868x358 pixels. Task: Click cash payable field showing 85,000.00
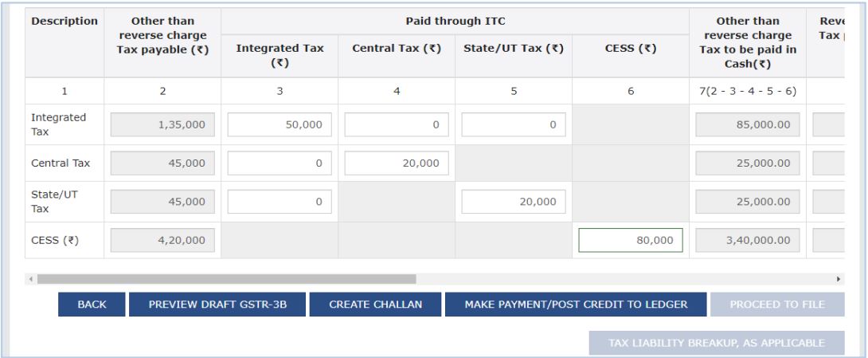[x=747, y=124]
